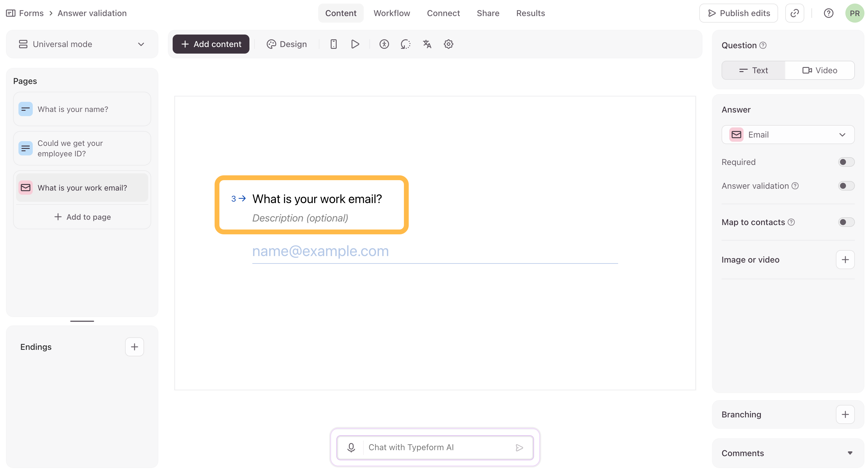Open help question mark icon in header
This screenshot has width=868, height=471.
pos(828,13)
